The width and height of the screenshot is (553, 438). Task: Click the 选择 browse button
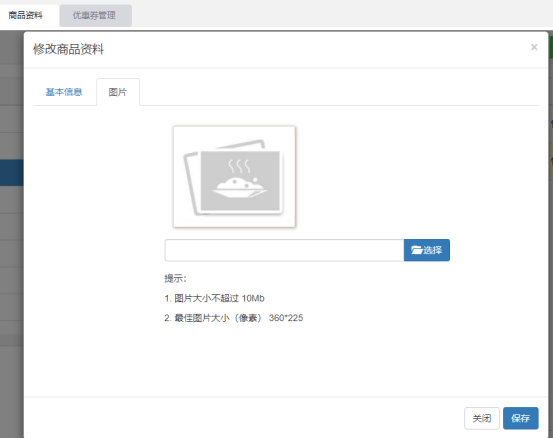[x=427, y=250]
